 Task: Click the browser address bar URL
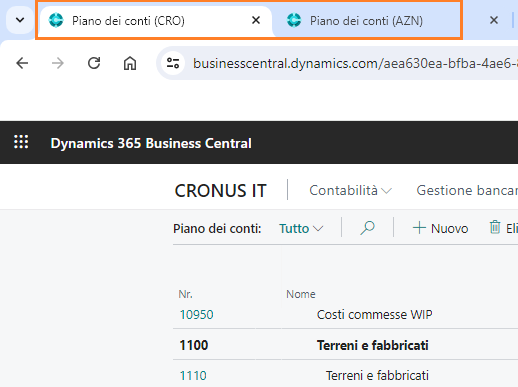pos(355,63)
